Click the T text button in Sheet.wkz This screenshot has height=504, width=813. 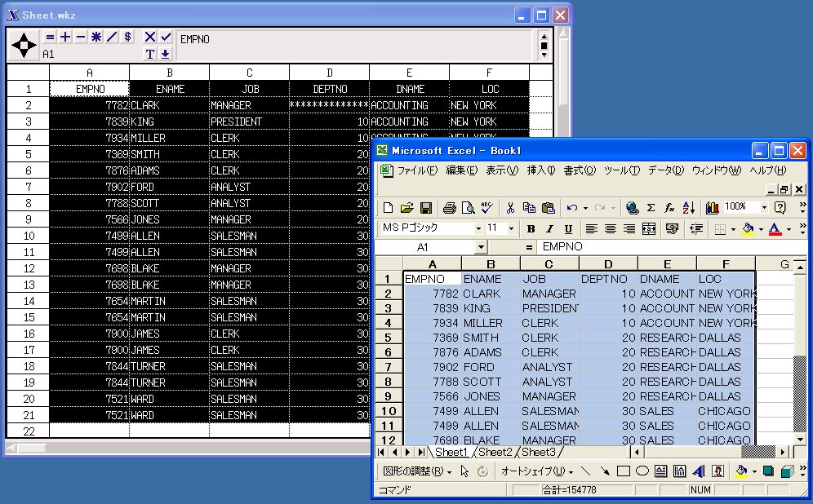tap(150, 54)
